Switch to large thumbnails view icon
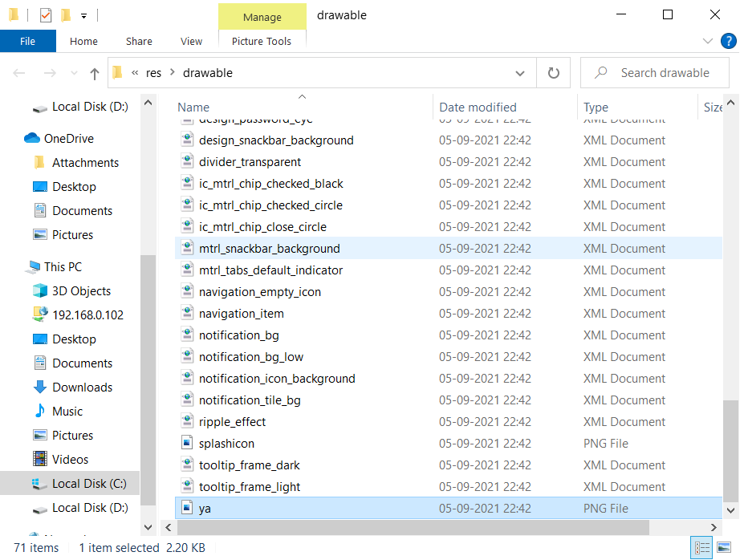The height and width of the screenshot is (560, 740). pyautogui.click(x=725, y=548)
